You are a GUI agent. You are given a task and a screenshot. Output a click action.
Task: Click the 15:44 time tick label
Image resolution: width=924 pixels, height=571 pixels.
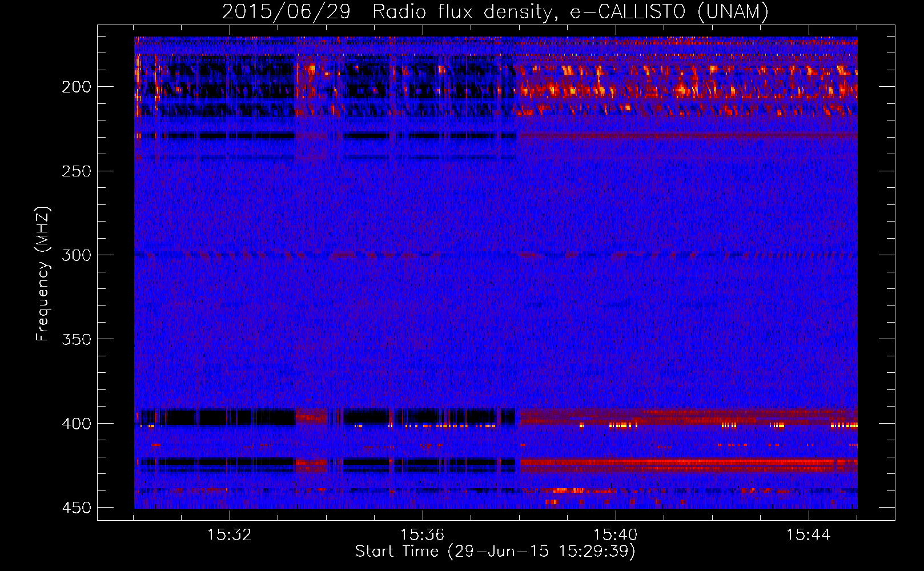pyautogui.click(x=808, y=535)
